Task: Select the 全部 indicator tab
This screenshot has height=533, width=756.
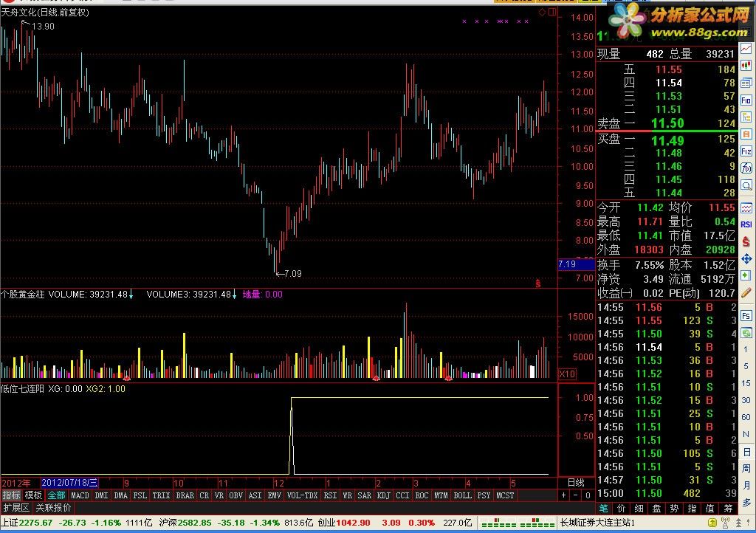Action: click(x=56, y=495)
